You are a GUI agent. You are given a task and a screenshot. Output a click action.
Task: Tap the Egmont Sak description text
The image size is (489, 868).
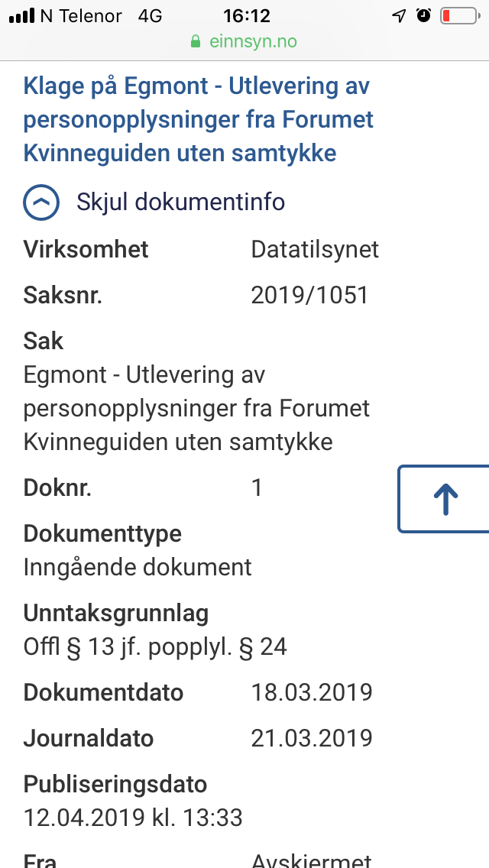196,409
